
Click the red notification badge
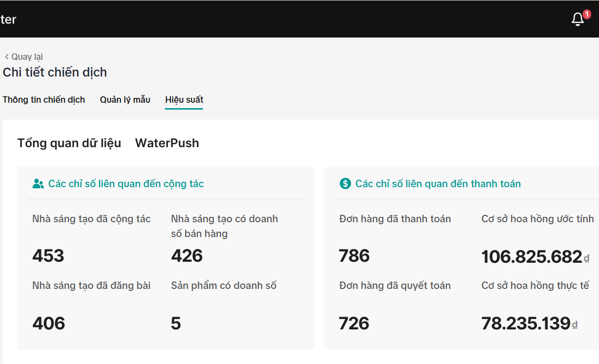click(x=587, y=14)
